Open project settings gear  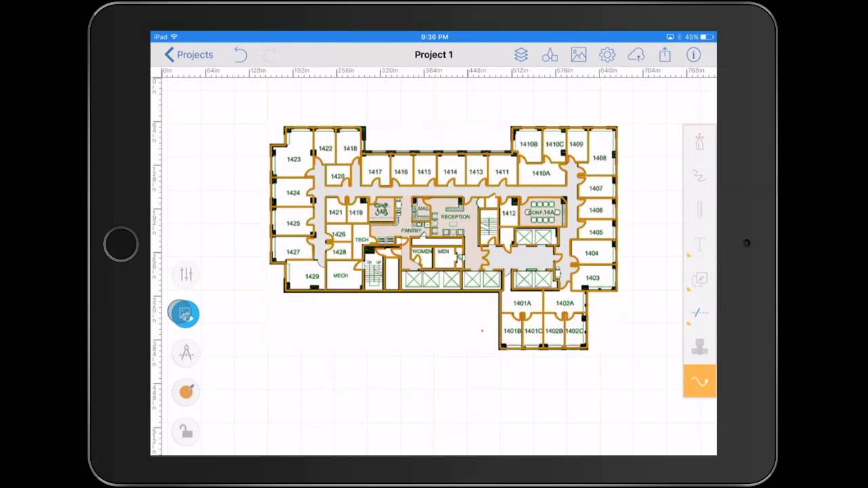(607, 55)
